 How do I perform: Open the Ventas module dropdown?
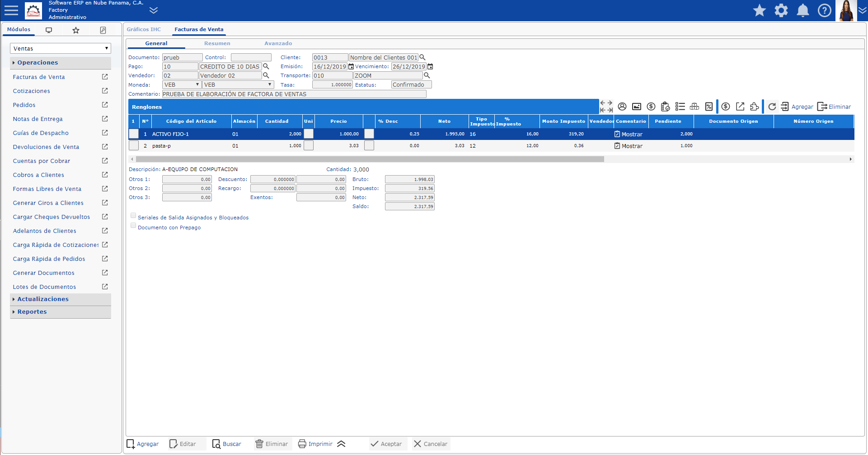tap(61, 48)
